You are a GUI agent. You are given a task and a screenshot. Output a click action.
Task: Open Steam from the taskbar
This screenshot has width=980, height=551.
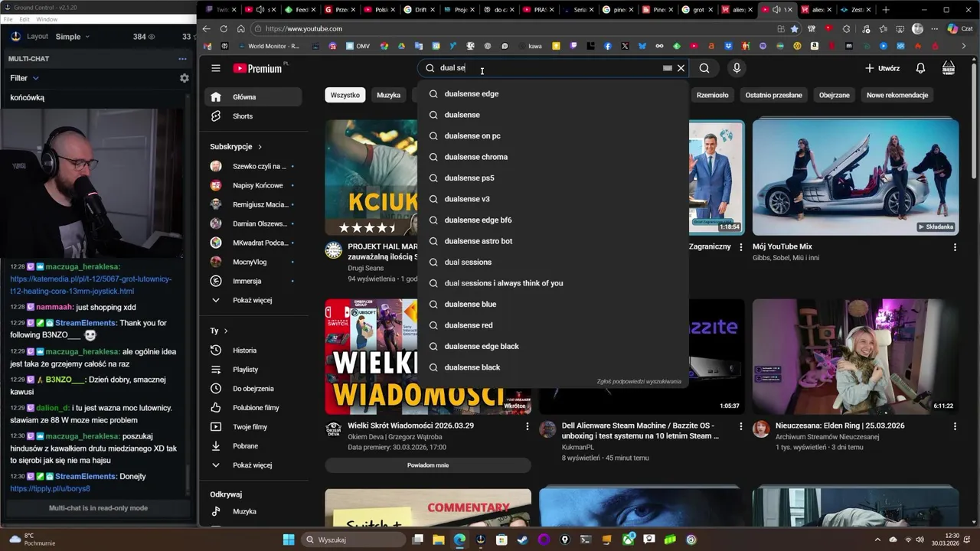(522, 540)
